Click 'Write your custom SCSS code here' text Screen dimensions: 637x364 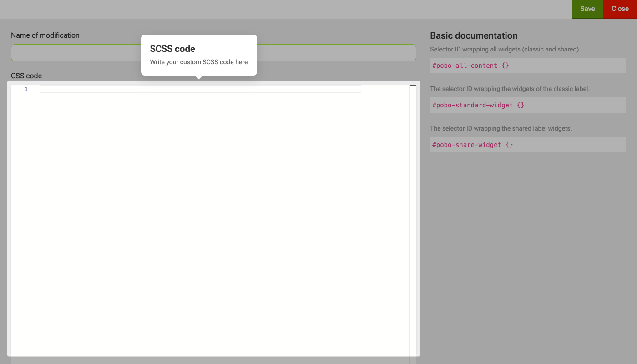[199, 62]
